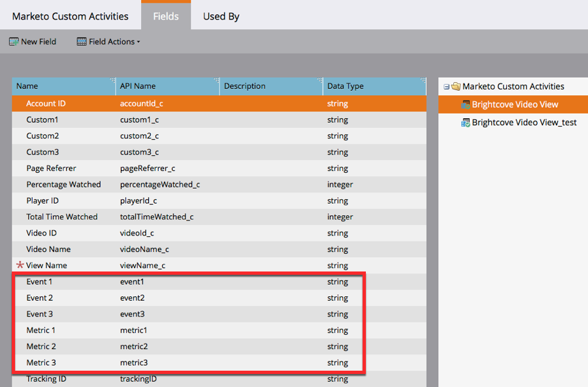Select the highlighted Account ID row
This screenshot has width=588, height=387.
(131, 102)
